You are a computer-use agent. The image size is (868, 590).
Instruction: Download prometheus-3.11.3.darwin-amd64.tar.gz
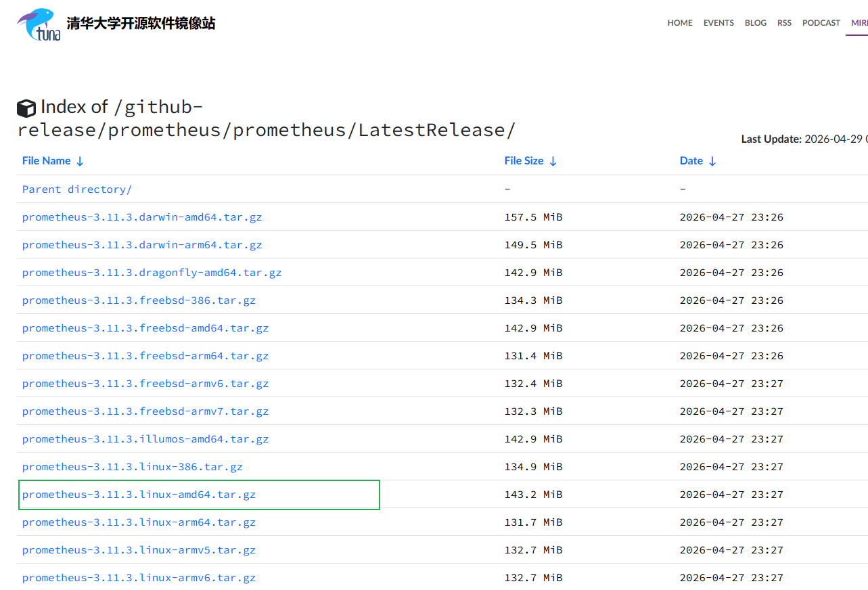click(142, 217)
